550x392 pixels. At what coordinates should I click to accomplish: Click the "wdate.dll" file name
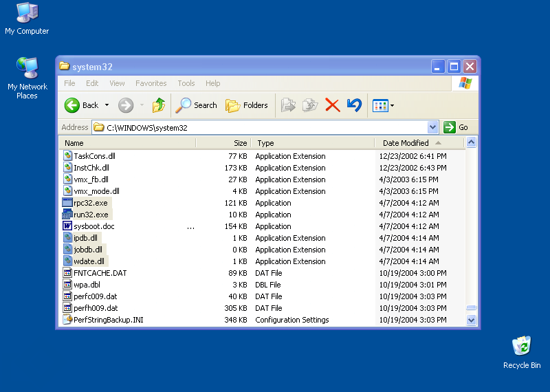89,261
